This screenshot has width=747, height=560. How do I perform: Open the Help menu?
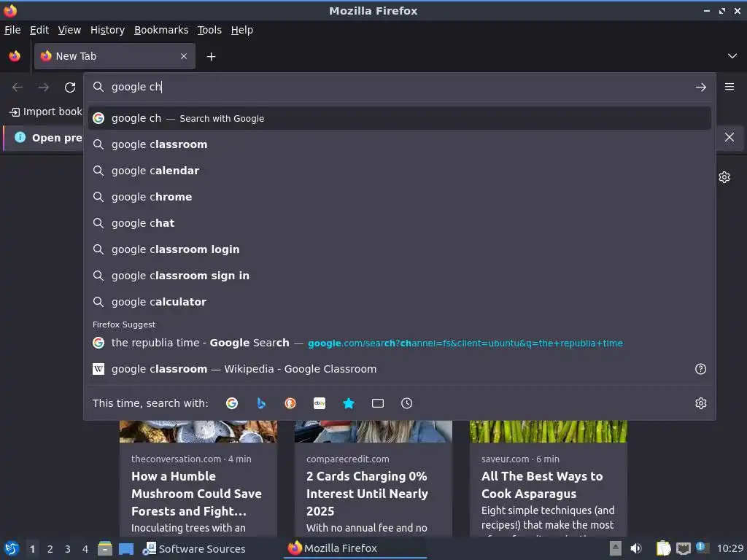point(242,30)
